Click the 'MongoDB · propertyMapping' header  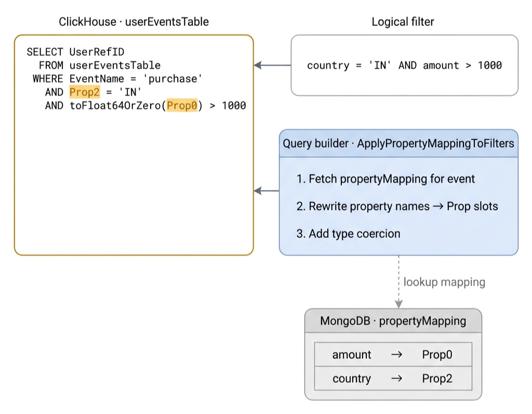(x=393, y=320)
